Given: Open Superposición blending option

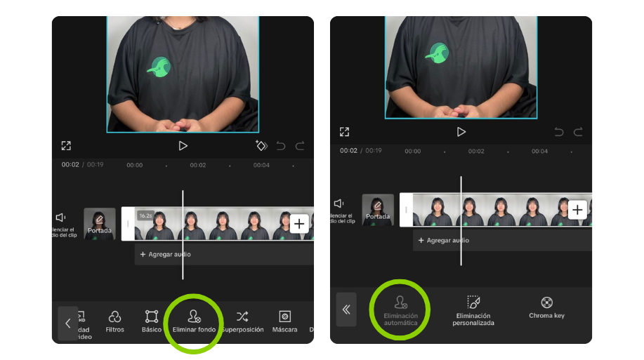Looking at the screenshot, I should (x=242, y=321).
